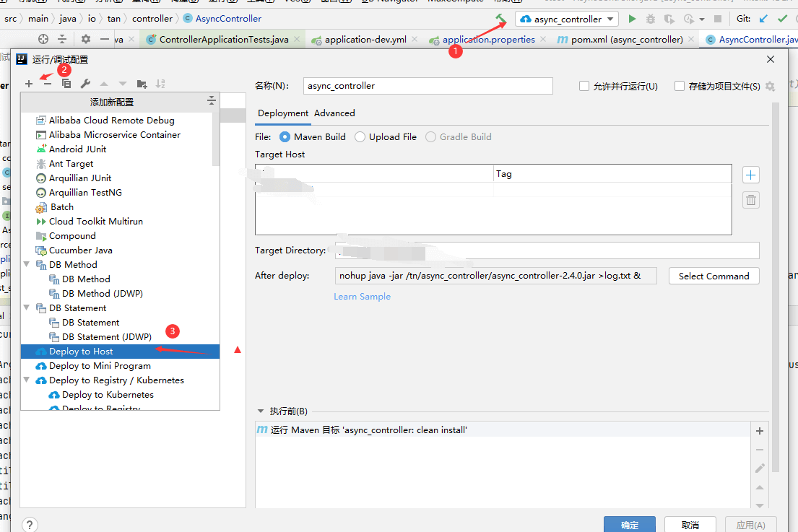This screenshot has width=798, height=532.
Task: Run the project with green play icon
Action: click(x=632, y=19)
